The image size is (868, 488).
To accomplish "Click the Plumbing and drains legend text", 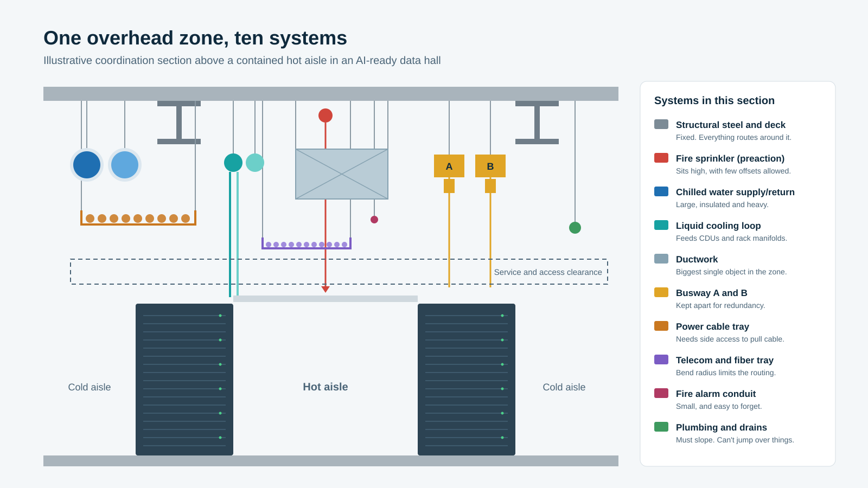I will [722, 427].
